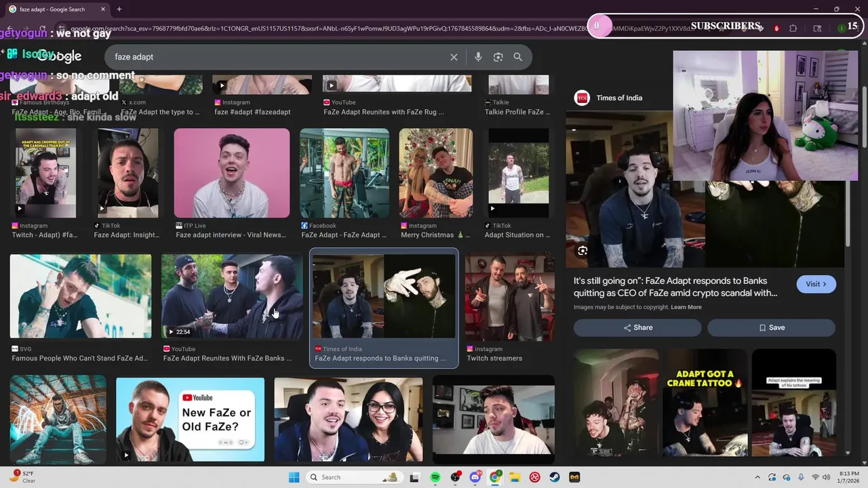
Task: Click the 'FaZe Adapt the type to' x.com caption
Action: coord(160,112)
